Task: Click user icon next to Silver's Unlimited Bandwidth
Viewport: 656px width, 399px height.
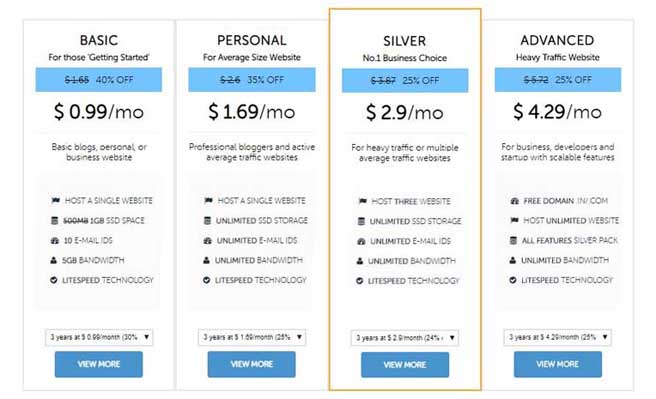Action: (x=360, y=261)
